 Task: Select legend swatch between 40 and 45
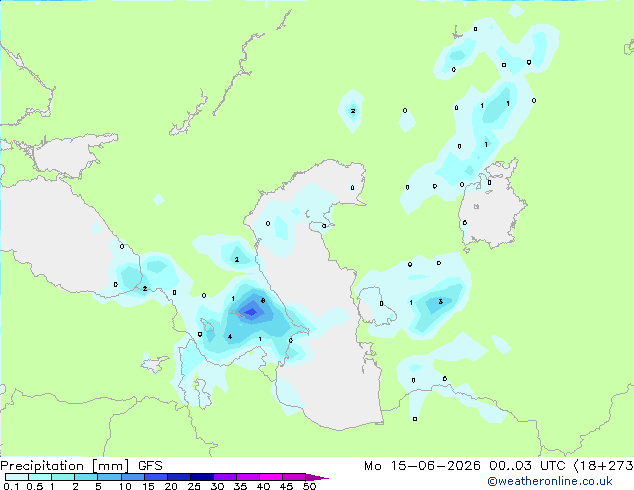tap(271, 477)
